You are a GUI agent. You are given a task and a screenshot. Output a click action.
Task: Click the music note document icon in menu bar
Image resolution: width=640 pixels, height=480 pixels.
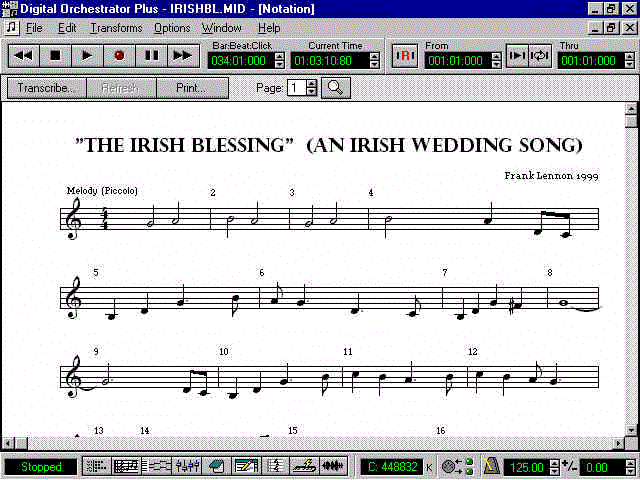pos(11,27)
